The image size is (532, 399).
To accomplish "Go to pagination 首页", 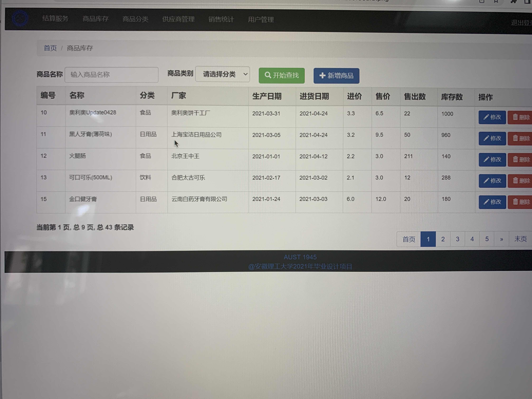I will 409,239.
